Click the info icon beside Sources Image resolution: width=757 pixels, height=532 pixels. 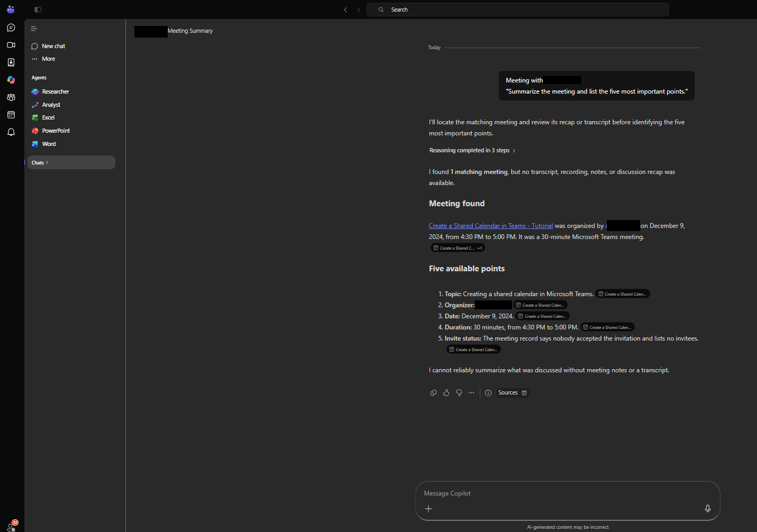488,392
